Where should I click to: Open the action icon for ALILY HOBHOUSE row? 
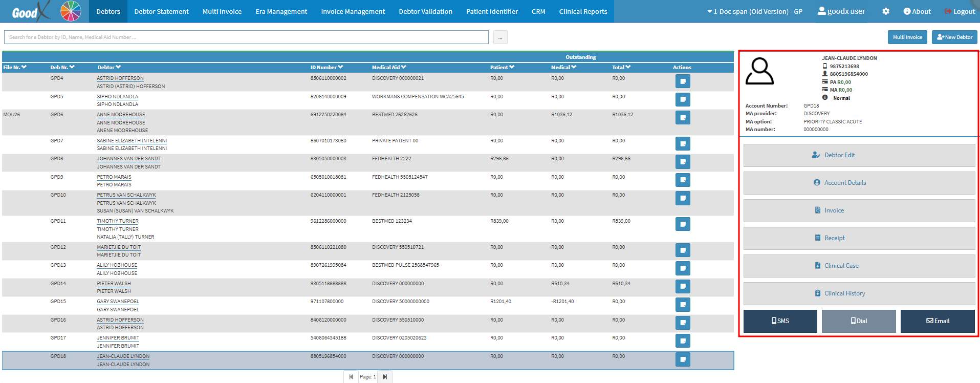(x=683, y=268)
